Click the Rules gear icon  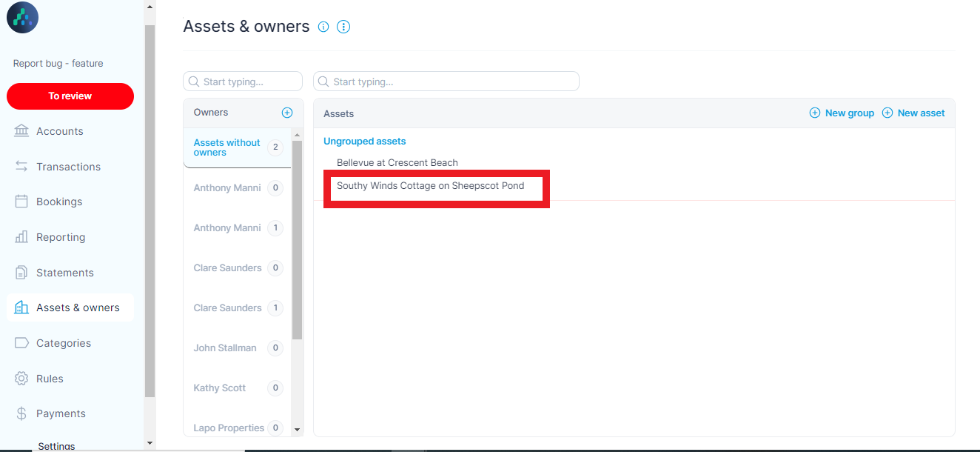tap(21, 379)
